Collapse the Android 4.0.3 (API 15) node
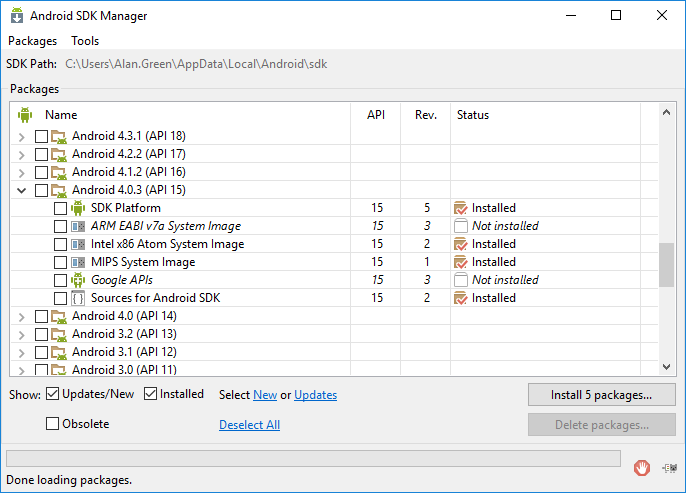Image resolution: width=686 pixels, height=493 pixels. pos(22,190)
